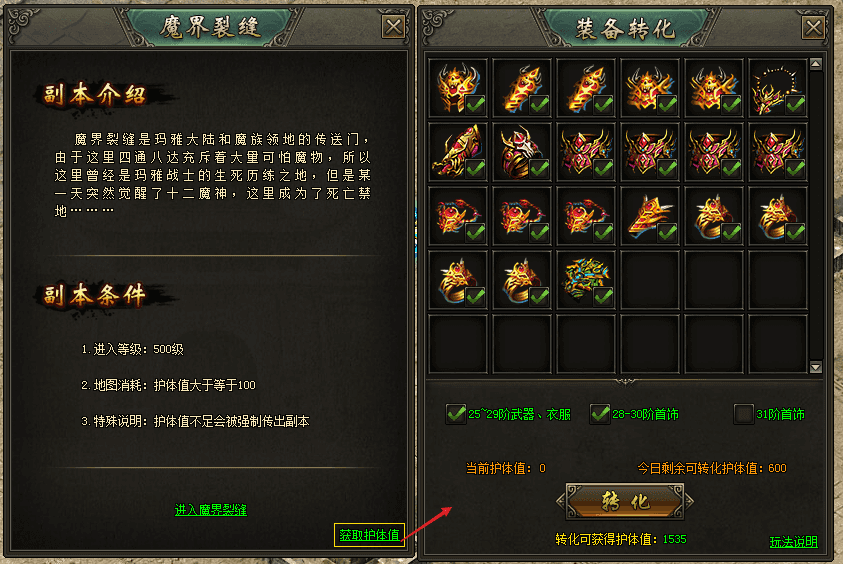Open the 玩法说明 gameplay instructions link
This screenshot has height=564, width=843.
794,542
